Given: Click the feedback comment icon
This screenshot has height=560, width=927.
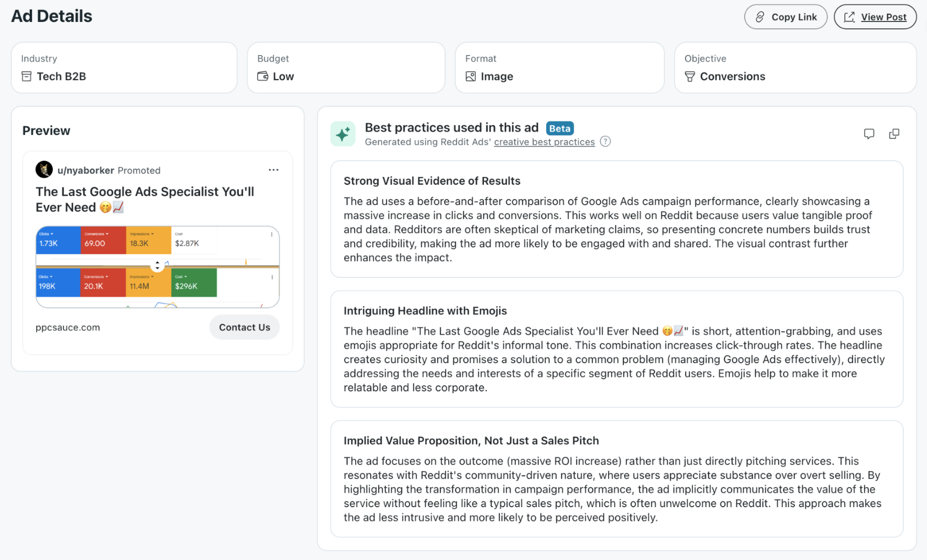Looking at the screenshot, I should [869, 134].
